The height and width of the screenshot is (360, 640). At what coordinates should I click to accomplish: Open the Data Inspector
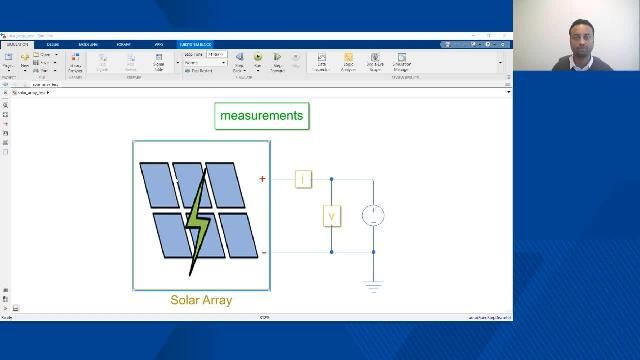322,62
